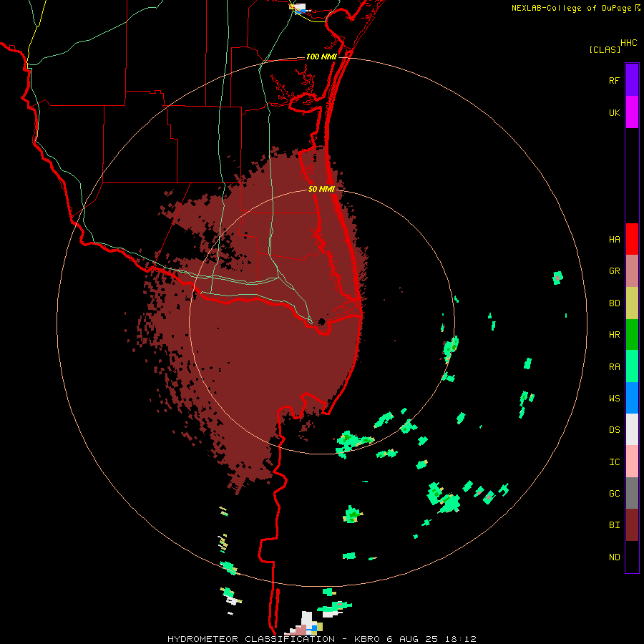Click the BI legend label

pos(614,525)
